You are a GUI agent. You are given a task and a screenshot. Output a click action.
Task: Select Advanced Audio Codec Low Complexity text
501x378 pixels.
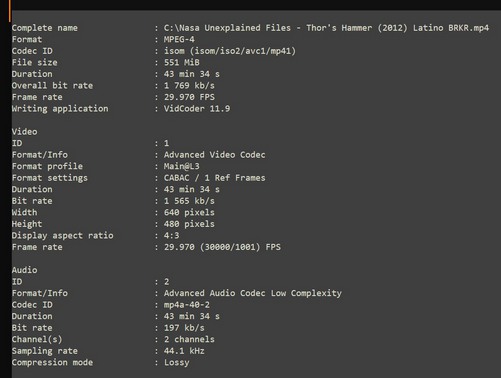[253, 293]
